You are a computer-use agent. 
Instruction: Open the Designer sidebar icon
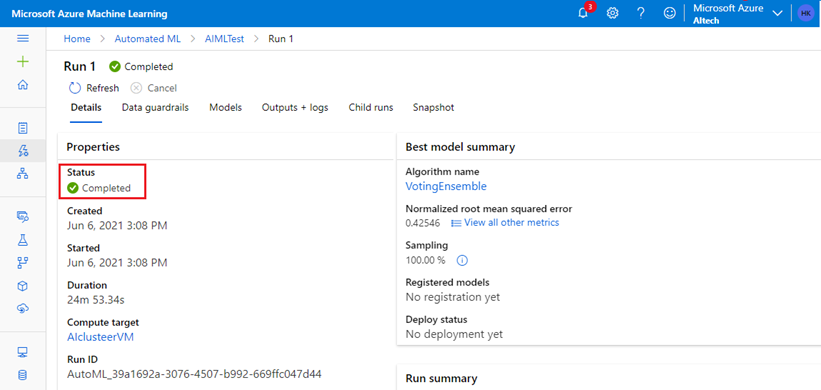(23, 174)
